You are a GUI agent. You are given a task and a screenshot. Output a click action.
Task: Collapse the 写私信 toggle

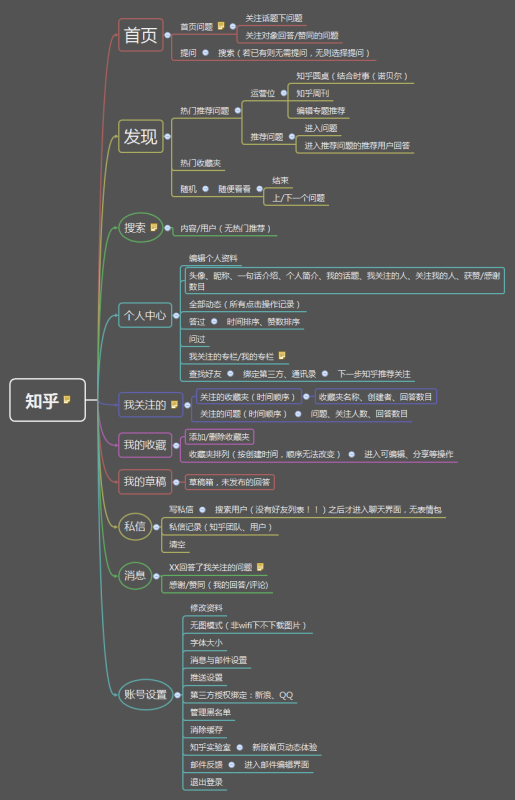pyautogui.click(x=202, y=510)
